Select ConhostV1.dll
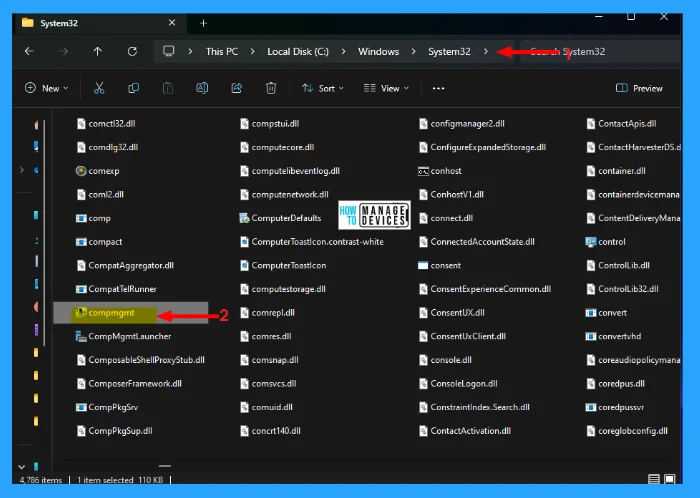This screenshot has width=700, height=498. 451,195
